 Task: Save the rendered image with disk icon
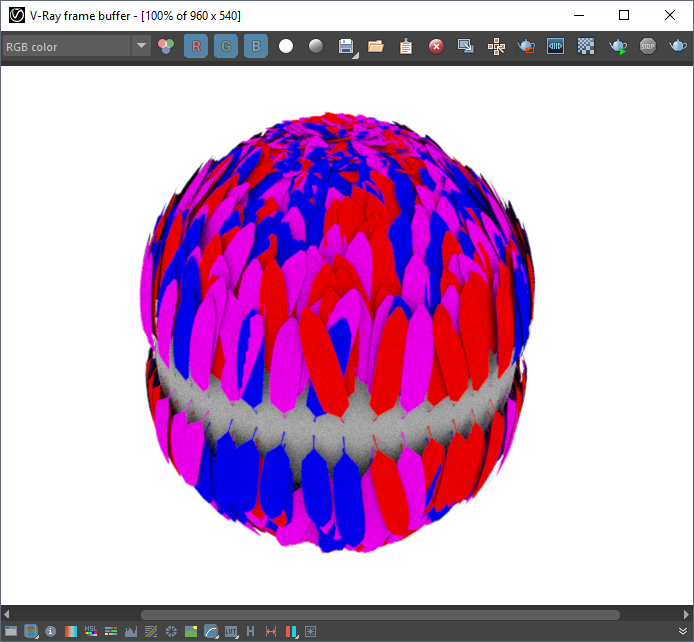pos(346,46)
